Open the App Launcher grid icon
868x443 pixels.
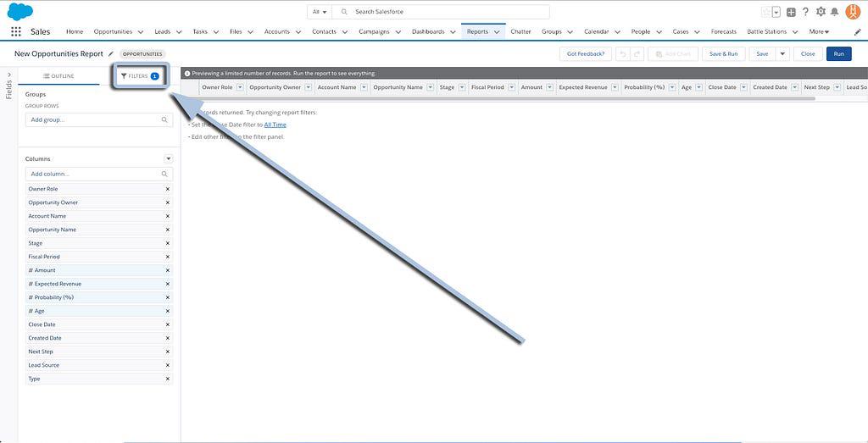(16, 31)
